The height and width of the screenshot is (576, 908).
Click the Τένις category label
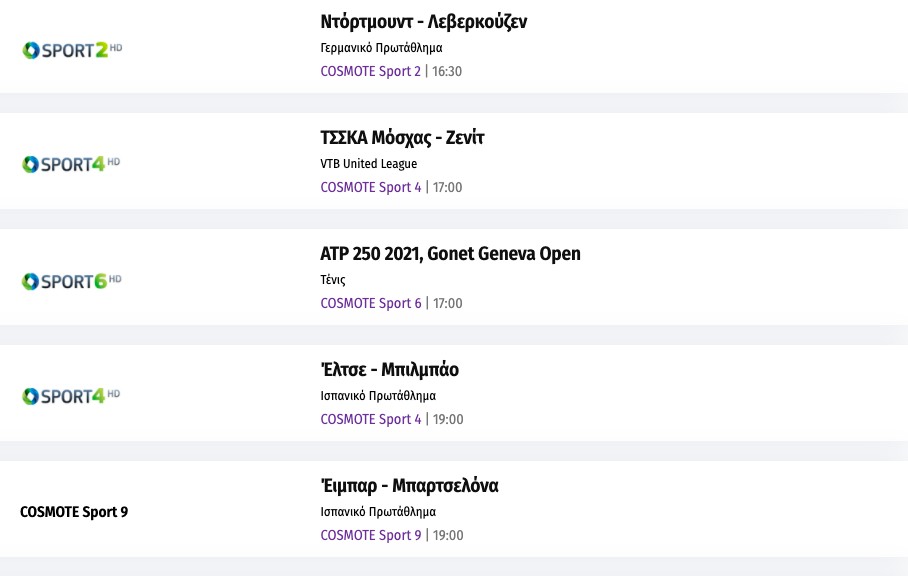[x=333, y=280]
